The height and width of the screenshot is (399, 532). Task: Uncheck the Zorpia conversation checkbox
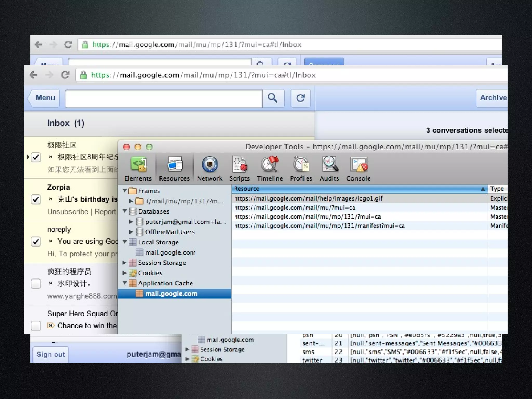pos(36,199)
